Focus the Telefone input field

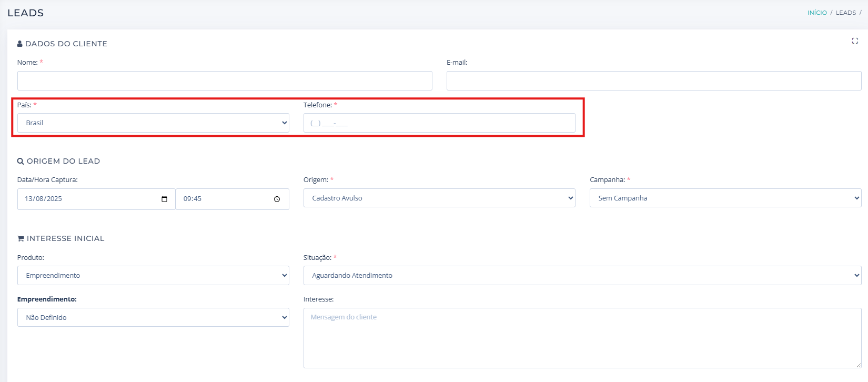click(439, 123)
